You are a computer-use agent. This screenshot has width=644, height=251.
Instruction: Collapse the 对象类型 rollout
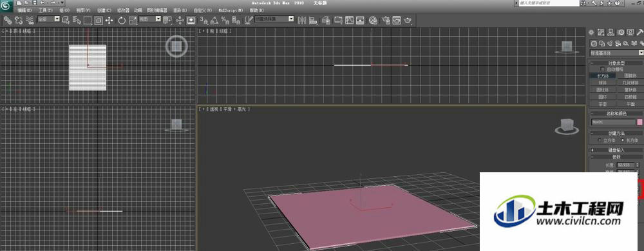(x=617, y=63)
